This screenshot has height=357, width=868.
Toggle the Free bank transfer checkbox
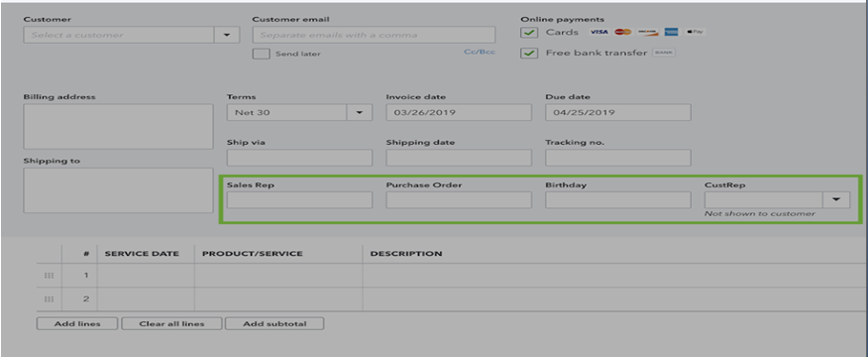pos(530,54)
